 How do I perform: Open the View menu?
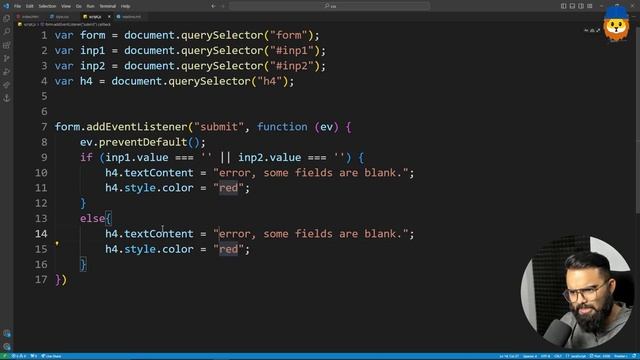pyautogui.click(x=66, y=6)
